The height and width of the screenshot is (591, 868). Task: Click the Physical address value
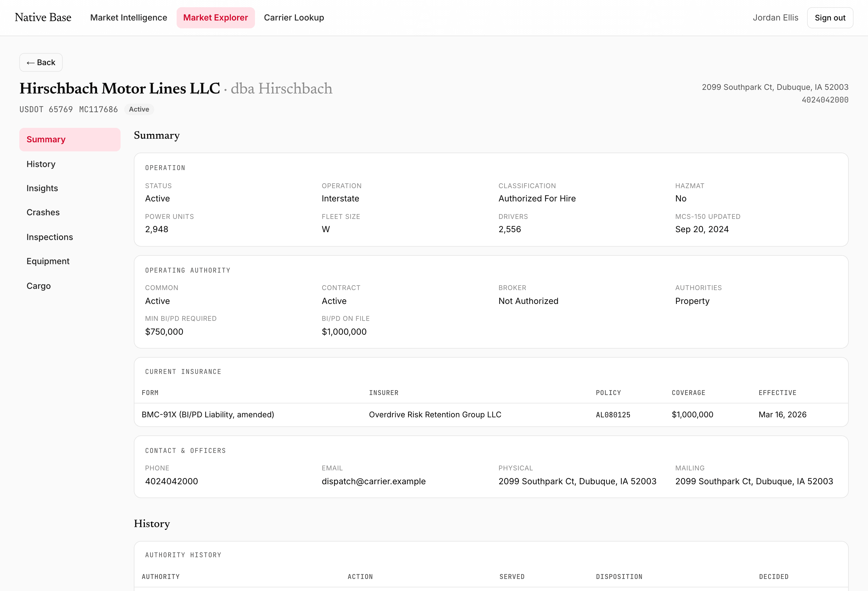[577, 482]
